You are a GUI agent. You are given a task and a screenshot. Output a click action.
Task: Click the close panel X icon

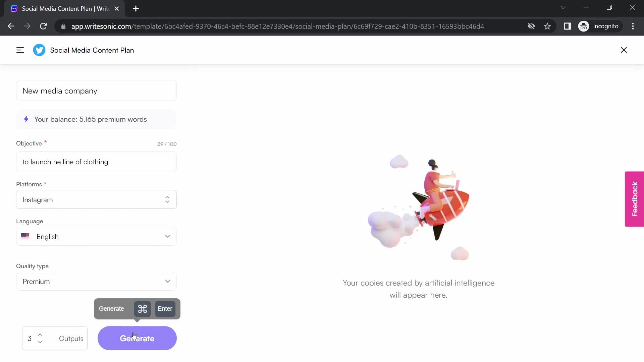624,50
